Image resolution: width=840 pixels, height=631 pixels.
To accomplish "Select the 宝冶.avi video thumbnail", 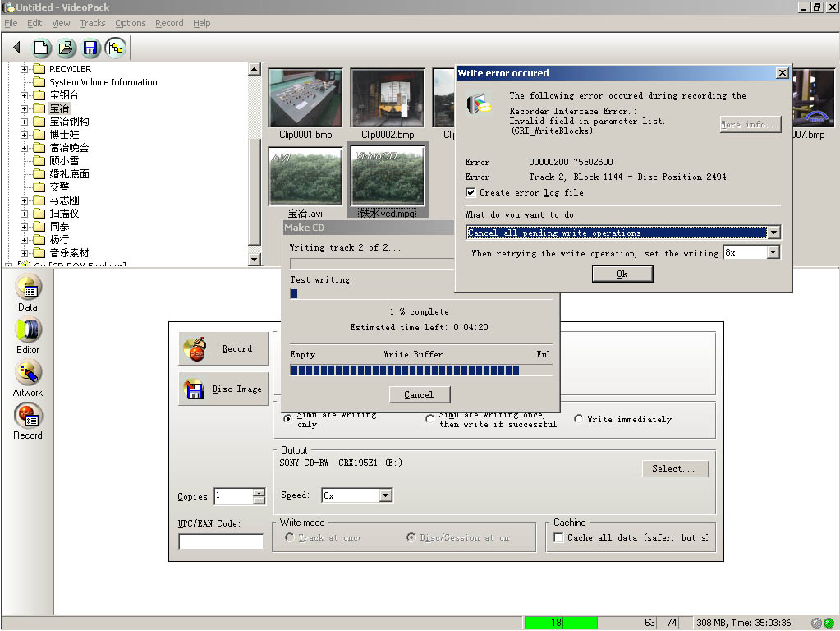I will coord(305,177).
